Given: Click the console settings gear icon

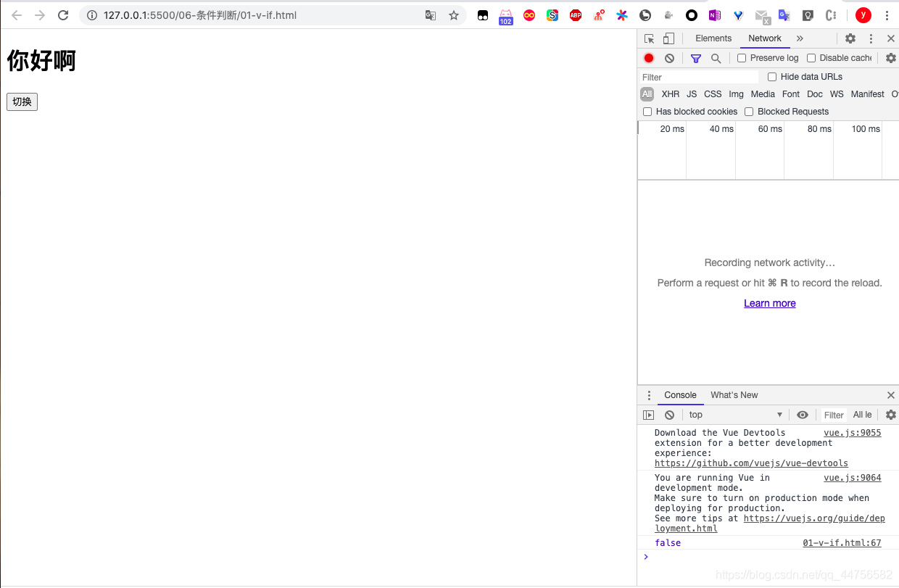Looking at the screenshot, I should click(x=891, y=415).
